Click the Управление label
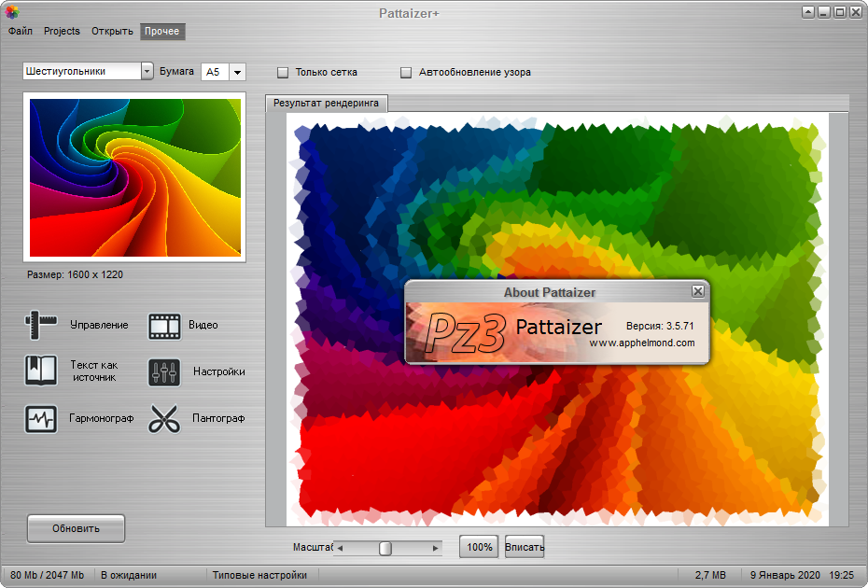Viewport: 868px width, 588px height. pos(99,325)
